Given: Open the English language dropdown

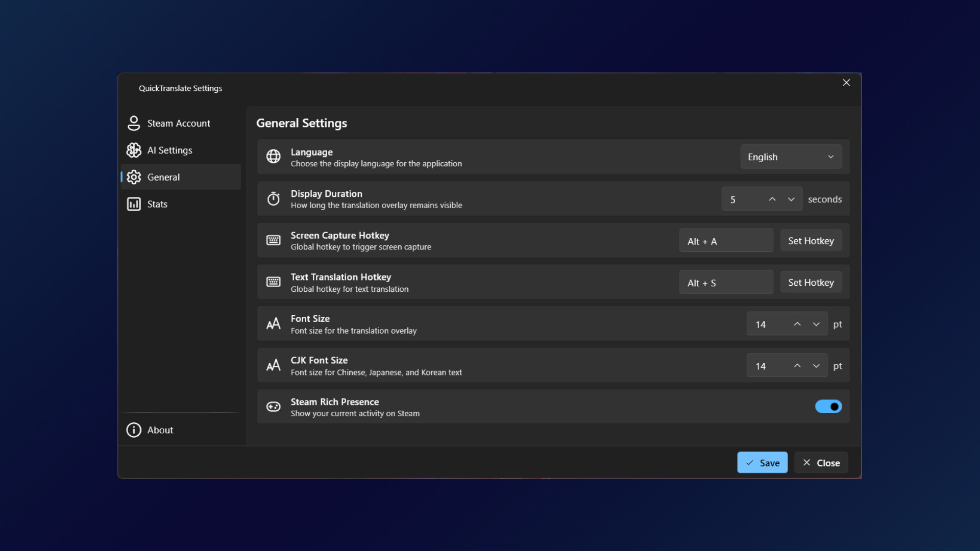Looking at the screenshot, I should (791, 157).
